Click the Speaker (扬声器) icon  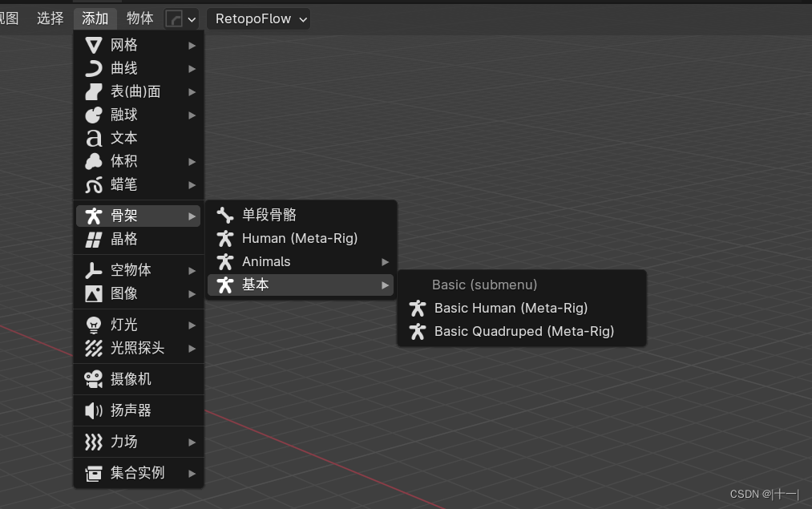pos(94,410)
